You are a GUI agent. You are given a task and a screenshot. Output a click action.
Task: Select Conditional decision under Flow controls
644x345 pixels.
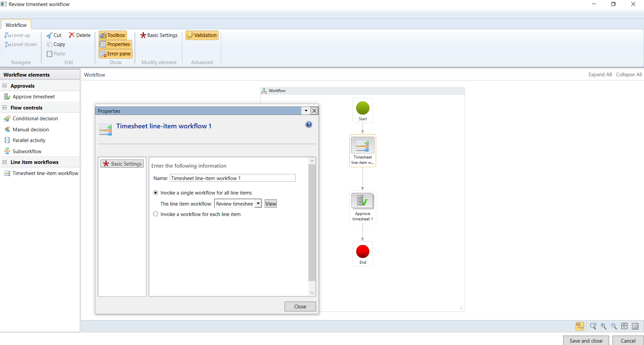35,118
